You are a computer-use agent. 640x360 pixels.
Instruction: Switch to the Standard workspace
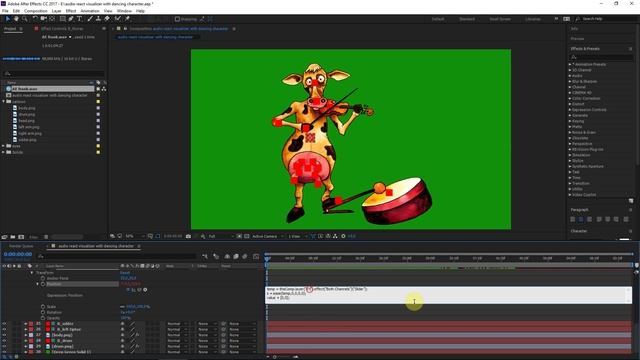tap(467, 19)
